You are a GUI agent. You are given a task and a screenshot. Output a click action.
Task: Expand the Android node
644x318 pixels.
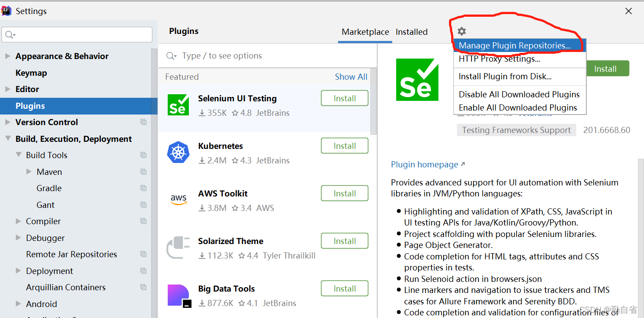pos(18,304)
